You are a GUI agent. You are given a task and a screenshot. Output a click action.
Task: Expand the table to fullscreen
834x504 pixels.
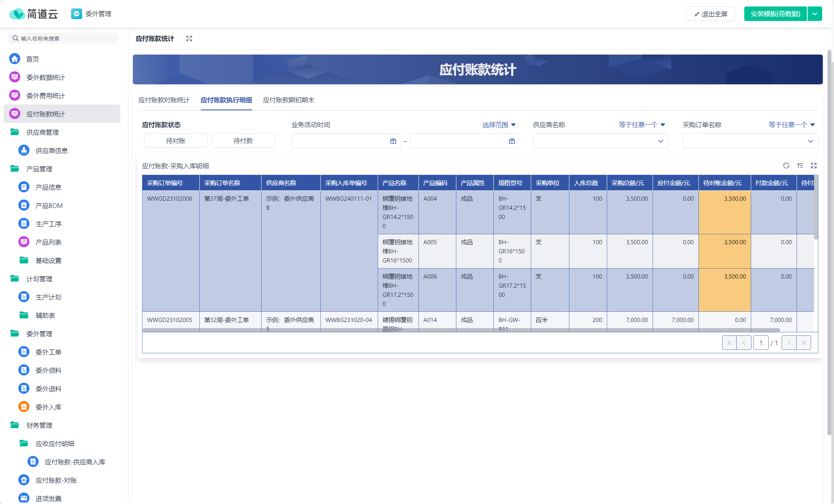point(814,166)
